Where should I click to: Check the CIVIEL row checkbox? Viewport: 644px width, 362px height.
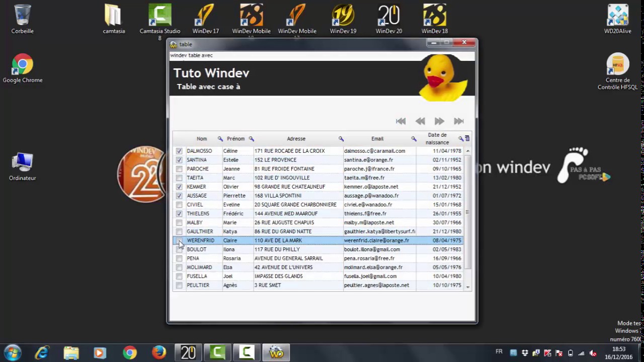179,205
